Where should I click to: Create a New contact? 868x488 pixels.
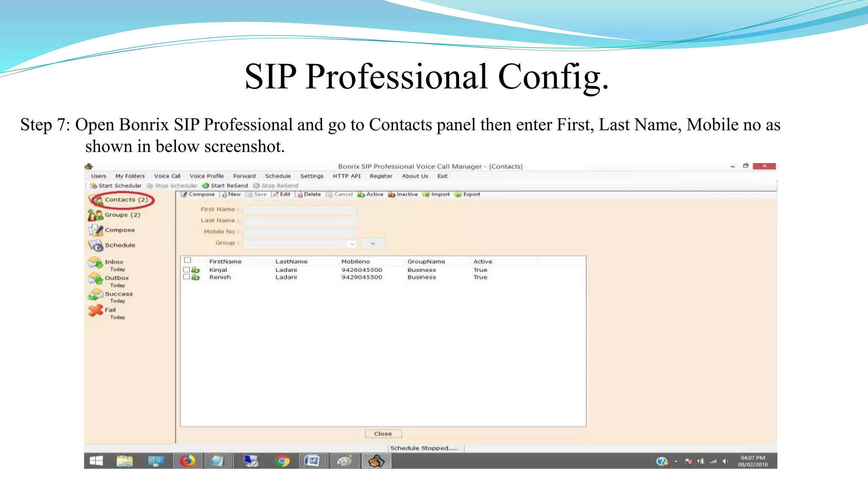click(x=231, y=194)
